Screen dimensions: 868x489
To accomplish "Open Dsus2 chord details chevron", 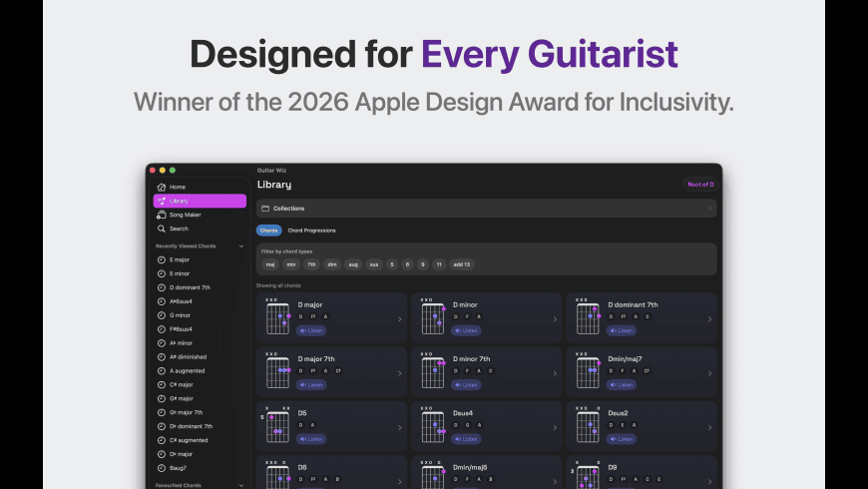I will tap(709, 427).
